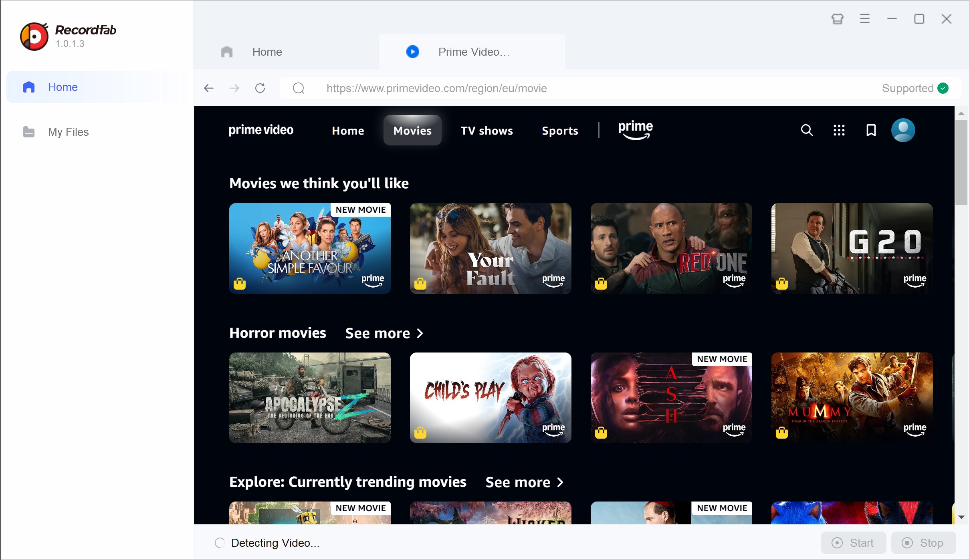The height and width of the screenshot is (560, 969).
Task: Click the scrollbar up arrow
Action: coord(961,113)
